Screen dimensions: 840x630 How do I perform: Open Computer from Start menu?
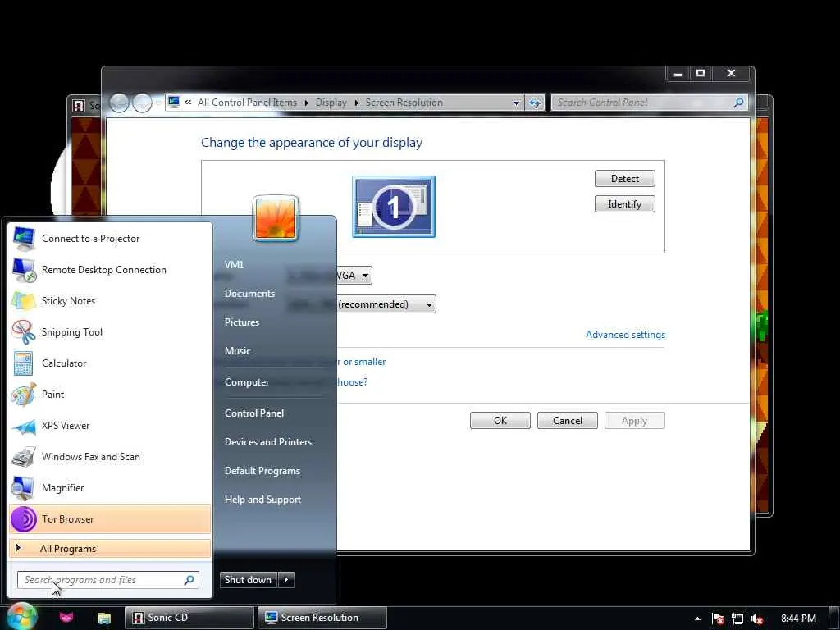[x=247, y=382]
